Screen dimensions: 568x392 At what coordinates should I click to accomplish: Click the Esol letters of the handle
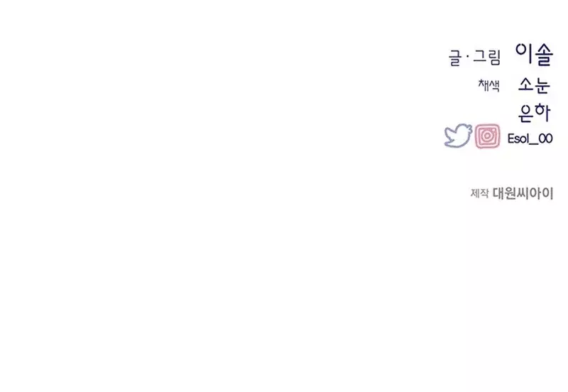tap(518, 138)
